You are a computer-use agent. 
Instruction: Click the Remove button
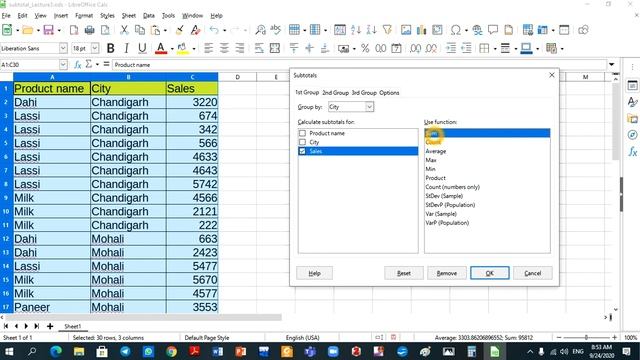point(447,273)
